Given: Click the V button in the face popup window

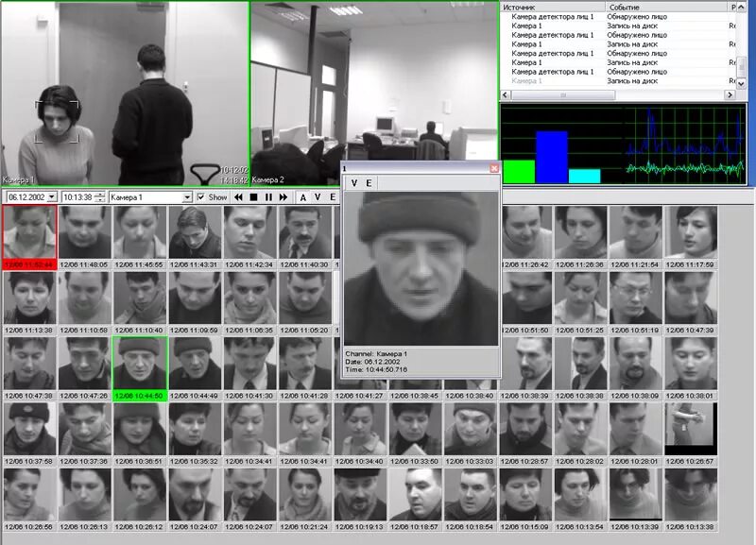Looking at the screenshot, I should tap(354, 182).
